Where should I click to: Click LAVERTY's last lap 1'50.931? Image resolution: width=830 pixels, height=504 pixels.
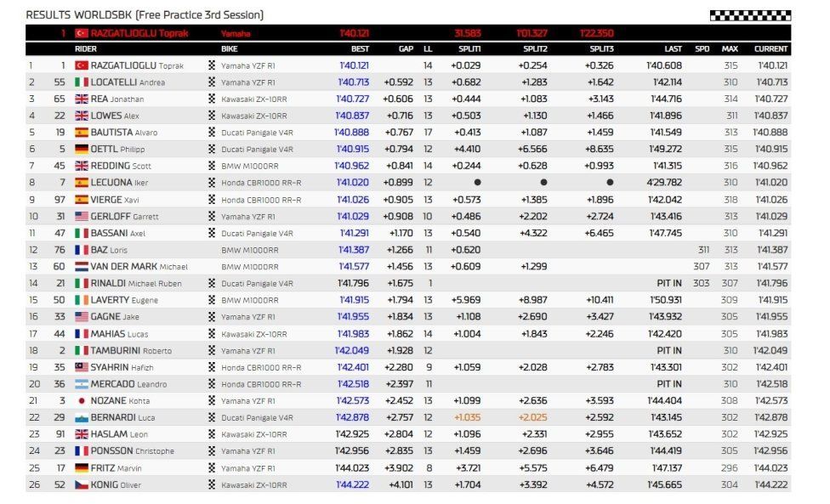click(665, 300)
